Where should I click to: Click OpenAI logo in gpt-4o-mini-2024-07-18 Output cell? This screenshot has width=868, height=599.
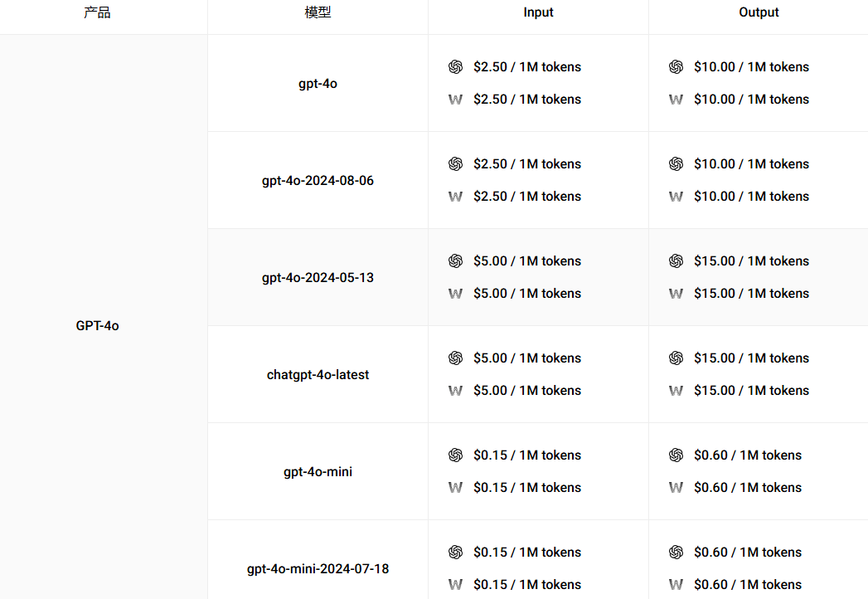(x=676, y=553)
